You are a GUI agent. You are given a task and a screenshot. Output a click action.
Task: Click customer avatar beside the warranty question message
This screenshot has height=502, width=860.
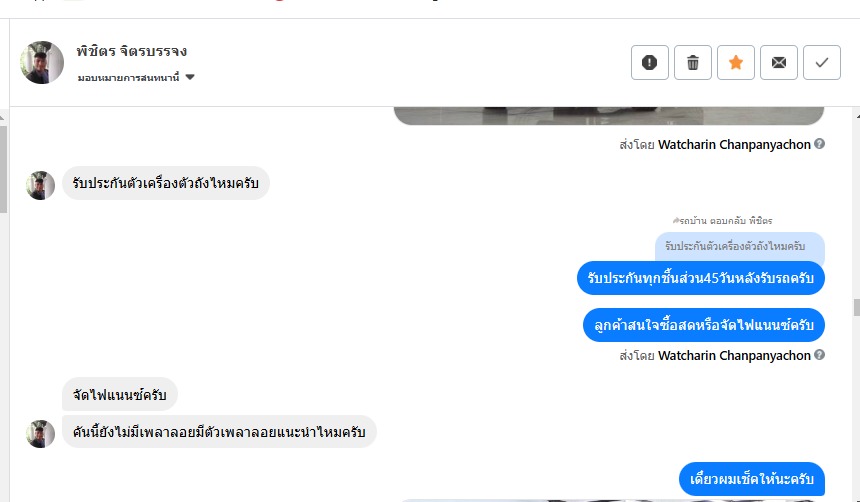[41, 185]
